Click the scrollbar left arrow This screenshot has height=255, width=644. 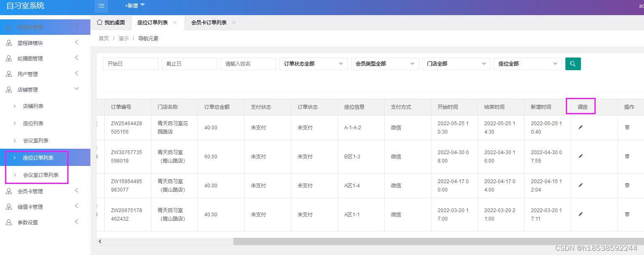100,242
